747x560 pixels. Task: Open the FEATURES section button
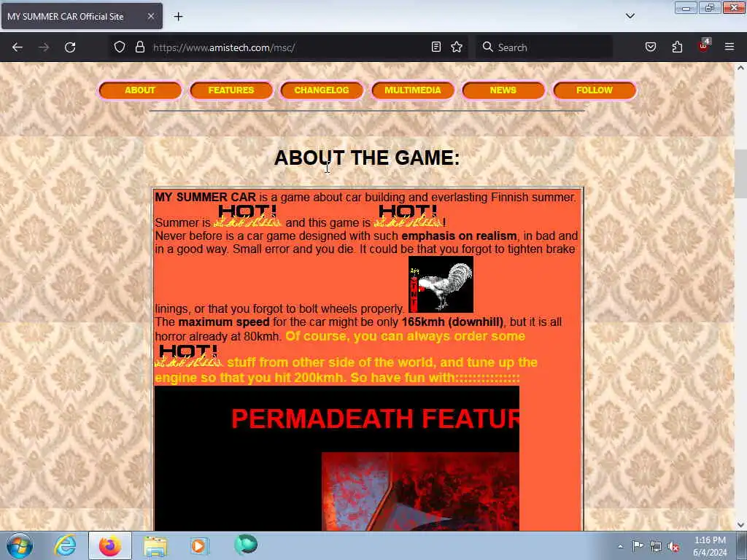point(231,90)
